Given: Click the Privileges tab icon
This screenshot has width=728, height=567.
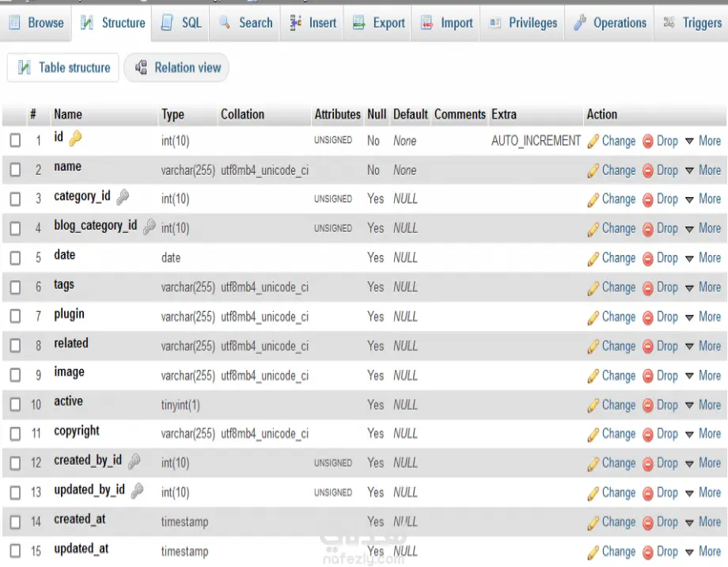Looking at the screenshot, I should [x=495, y=22].
